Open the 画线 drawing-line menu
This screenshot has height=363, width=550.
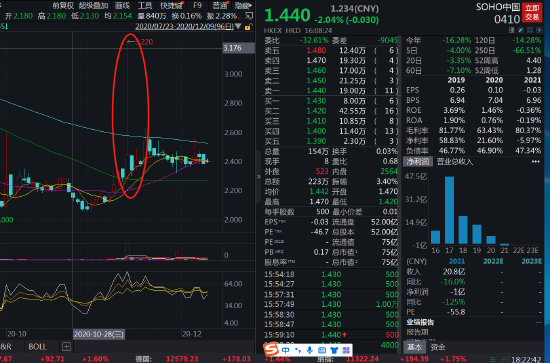[x=122, y=5]
